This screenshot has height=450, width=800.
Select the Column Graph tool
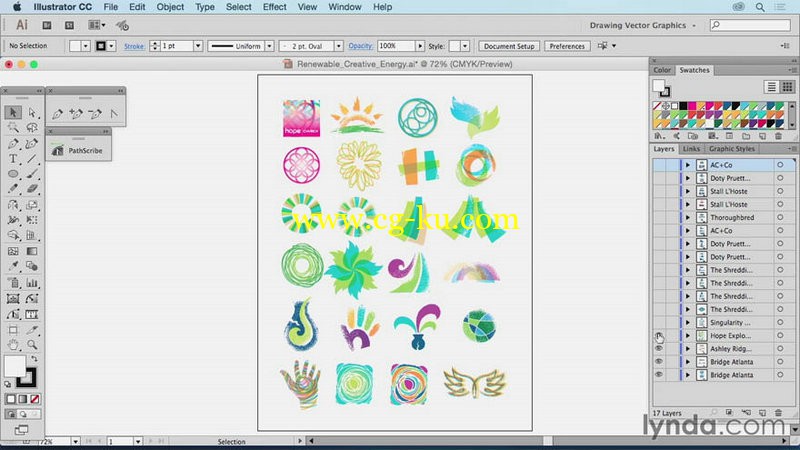(32, 283)
